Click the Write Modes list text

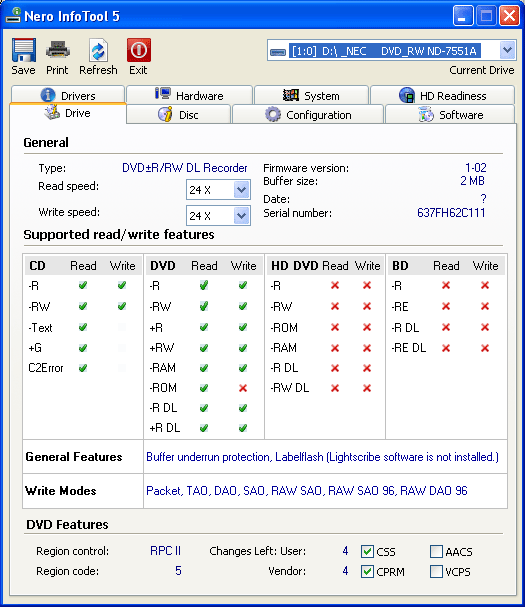click(307, 490)
